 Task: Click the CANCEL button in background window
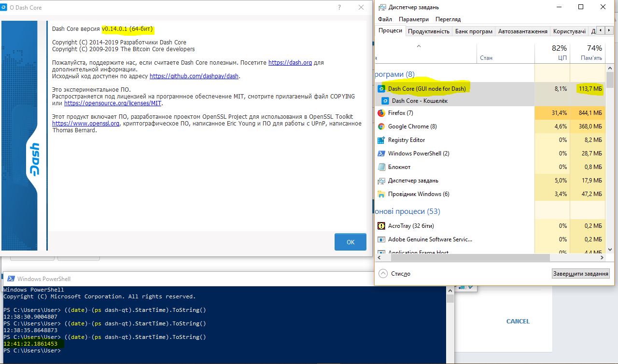[518, 321]
